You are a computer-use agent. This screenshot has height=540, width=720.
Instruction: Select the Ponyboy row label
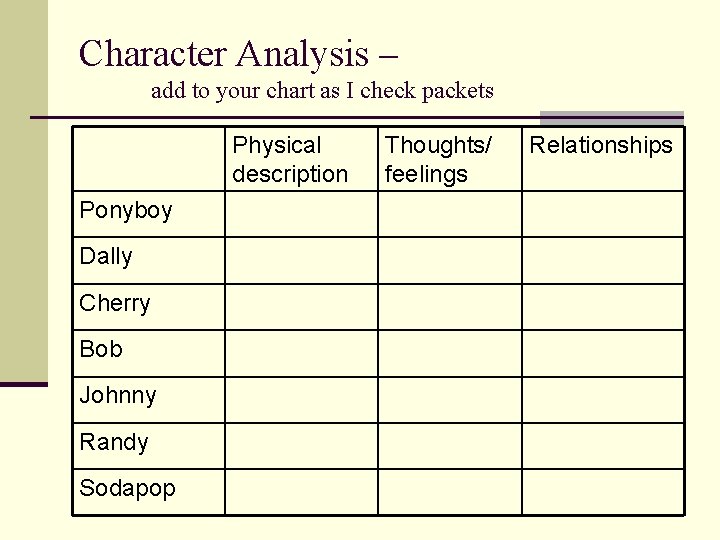[126, 211]
